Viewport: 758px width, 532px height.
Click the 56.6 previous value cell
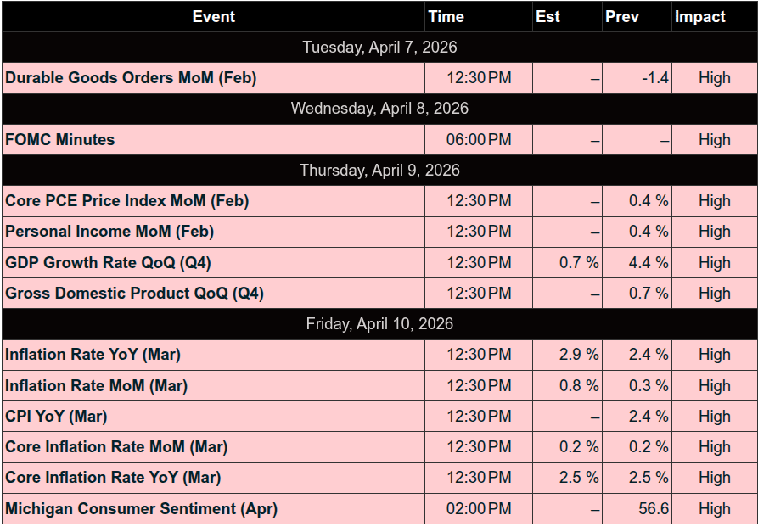654,509
